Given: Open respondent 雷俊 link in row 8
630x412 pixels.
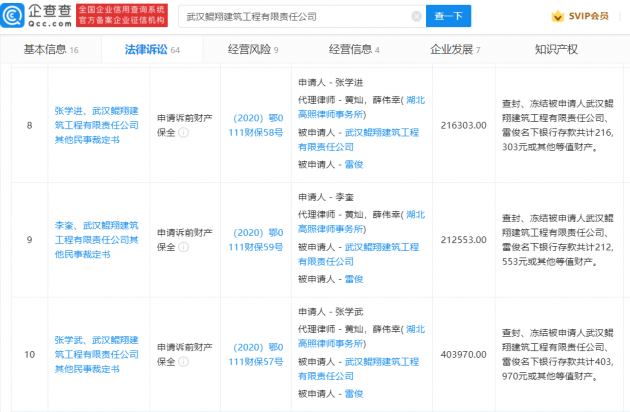Looking at the screenshot, I should (x=354, y=164).
